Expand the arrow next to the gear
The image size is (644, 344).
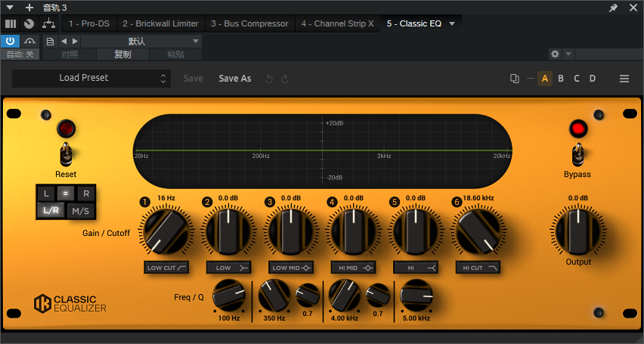point(568,54)
